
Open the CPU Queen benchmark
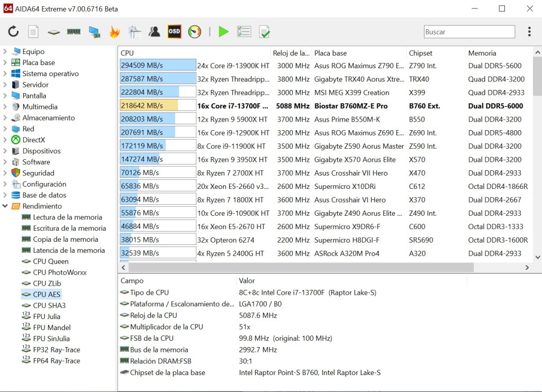pos(50,261)
